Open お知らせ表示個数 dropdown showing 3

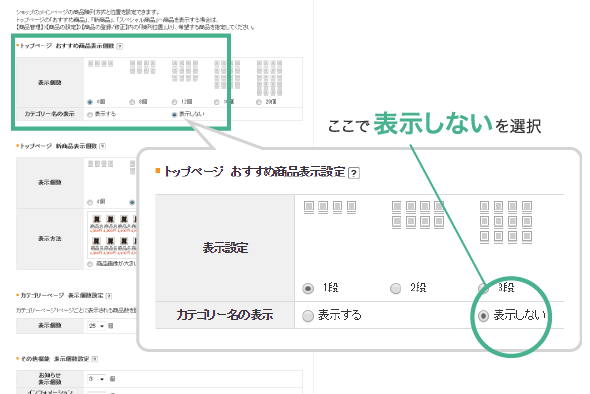tap(96, 379)
